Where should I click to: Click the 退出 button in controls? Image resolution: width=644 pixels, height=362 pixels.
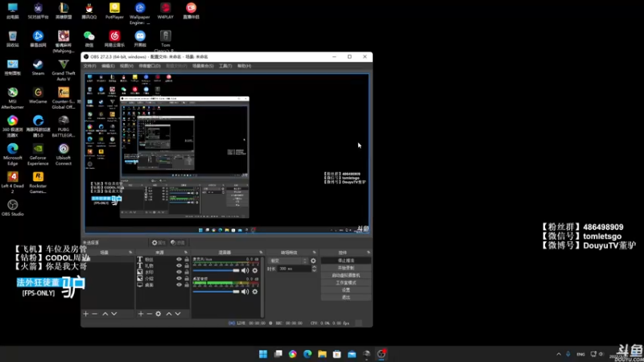click(346, 298)
